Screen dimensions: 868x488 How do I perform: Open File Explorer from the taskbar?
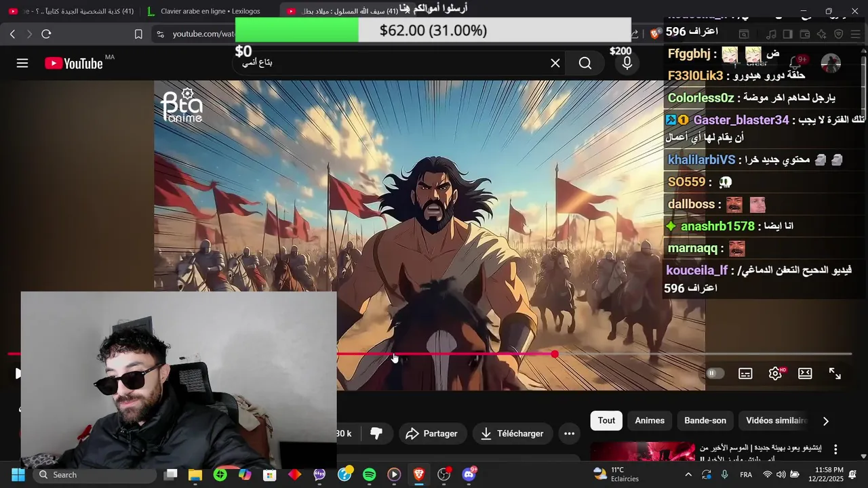[195, 474]
